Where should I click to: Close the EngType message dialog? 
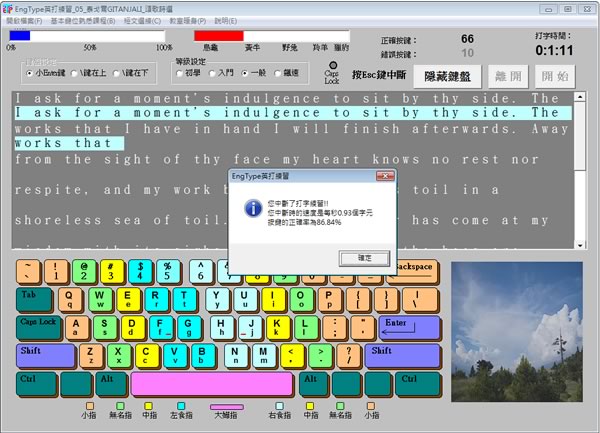385,176
